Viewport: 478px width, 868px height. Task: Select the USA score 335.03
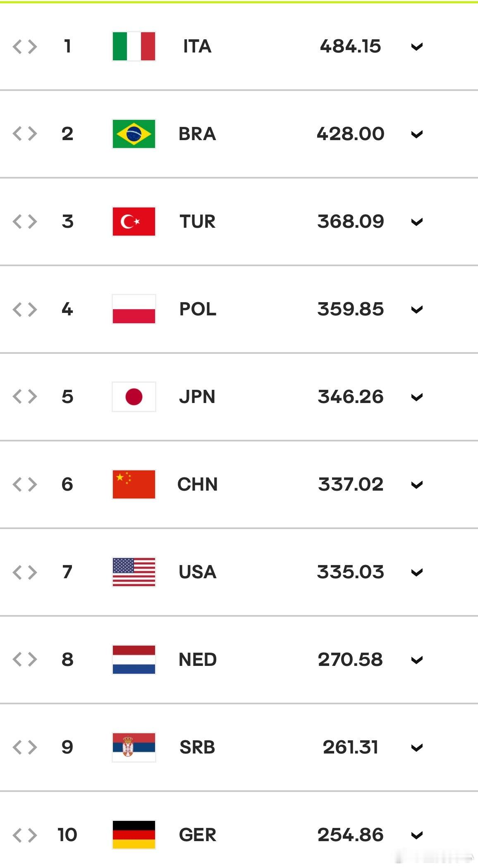pyautogui.click(x=351, y=572)
